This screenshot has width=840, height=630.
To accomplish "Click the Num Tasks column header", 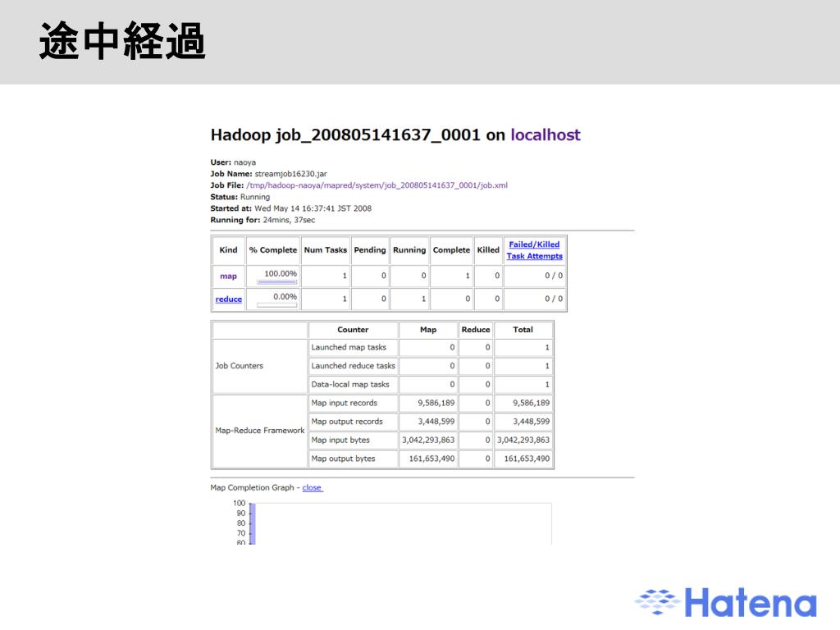I will [x=325, y=250].
